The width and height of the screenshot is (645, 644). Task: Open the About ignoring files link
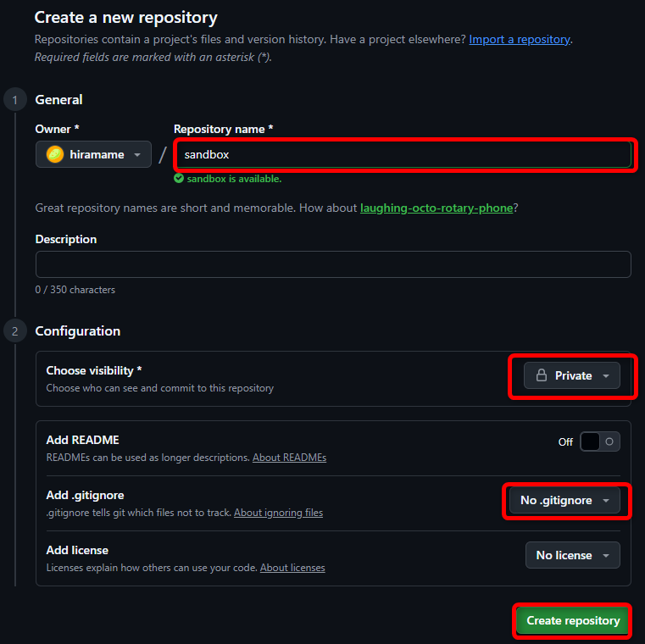(x=278, y=513)
